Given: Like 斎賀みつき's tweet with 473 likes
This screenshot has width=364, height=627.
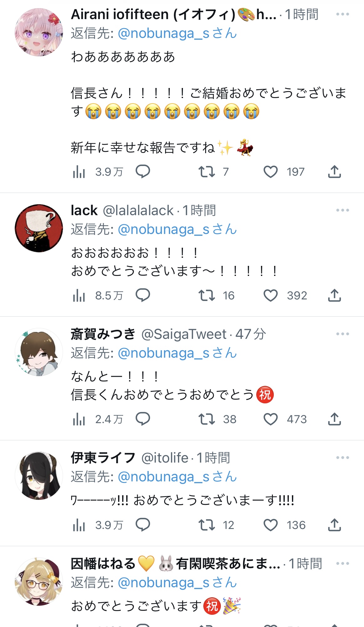Looking at the screenshot, I should 270,419.
